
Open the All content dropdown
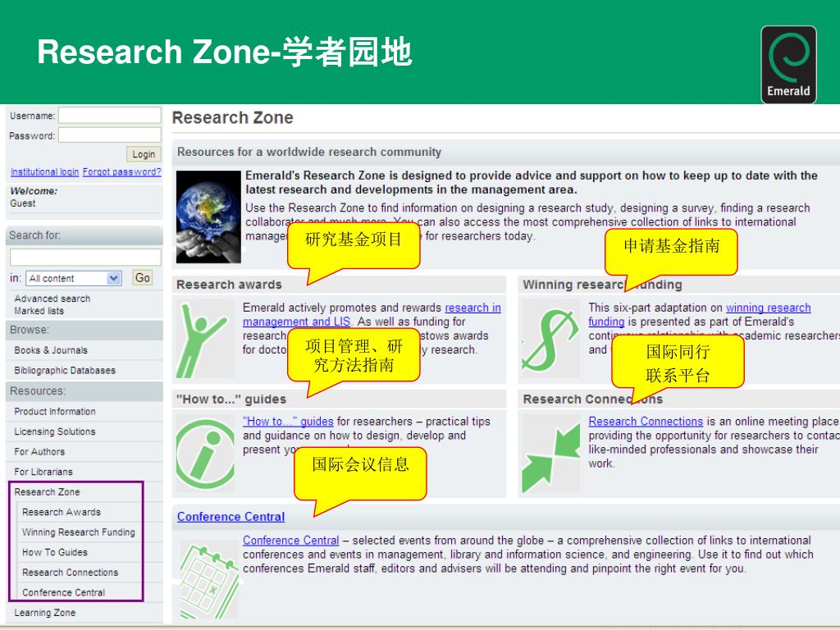coord(74,278)
